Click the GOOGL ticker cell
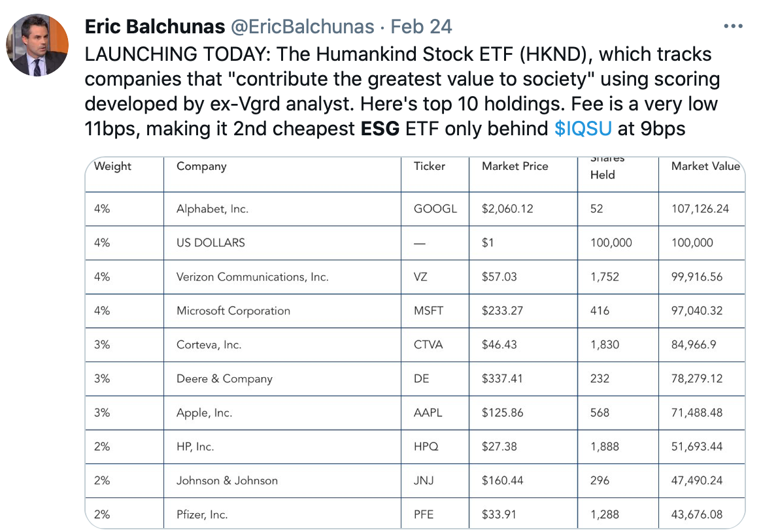This screenshot has width=761, height=532. pyautogui.click(x=435, y=209)
